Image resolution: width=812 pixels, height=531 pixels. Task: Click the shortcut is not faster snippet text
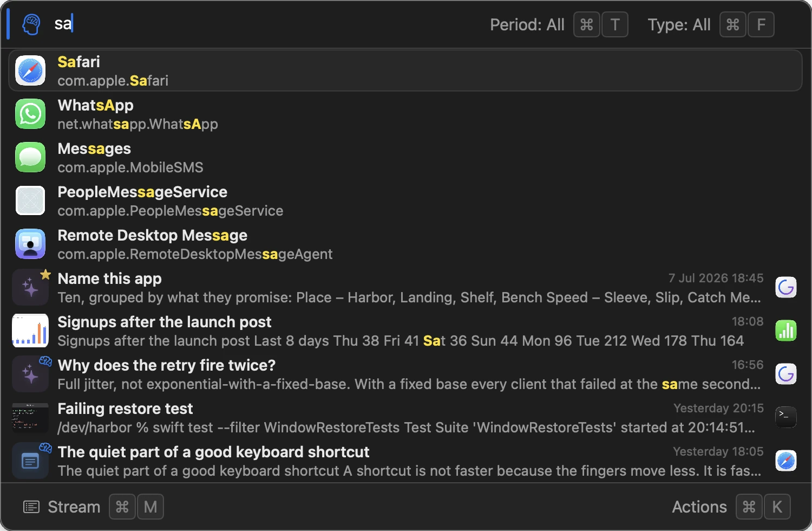click(x=409, y=471)
